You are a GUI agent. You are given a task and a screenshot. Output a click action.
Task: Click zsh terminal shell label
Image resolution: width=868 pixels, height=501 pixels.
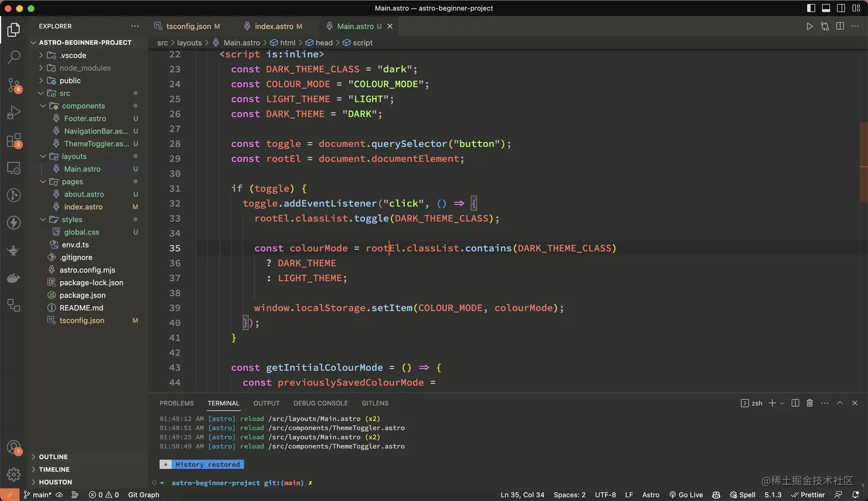(751, 403)
